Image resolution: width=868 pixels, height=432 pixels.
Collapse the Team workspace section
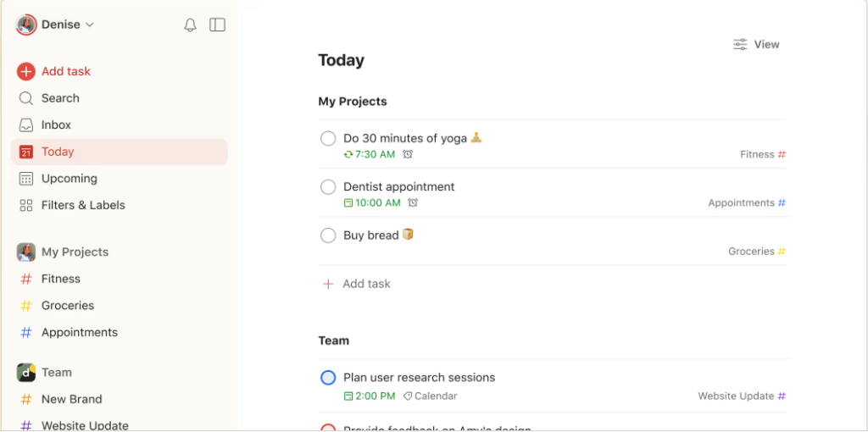pos(57,373)
